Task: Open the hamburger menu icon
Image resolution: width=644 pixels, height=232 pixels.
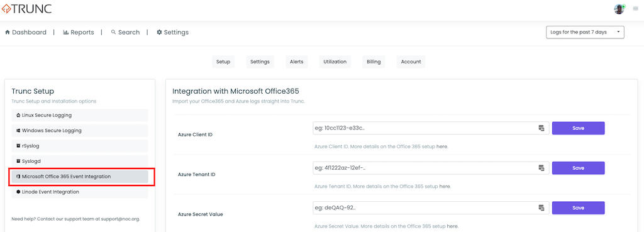Action: click(635, 9)
